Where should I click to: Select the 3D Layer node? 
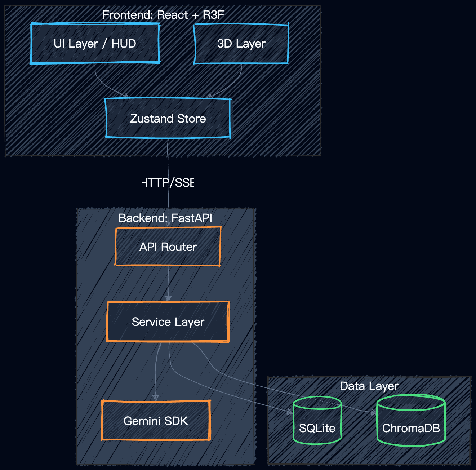coord(241,44)
